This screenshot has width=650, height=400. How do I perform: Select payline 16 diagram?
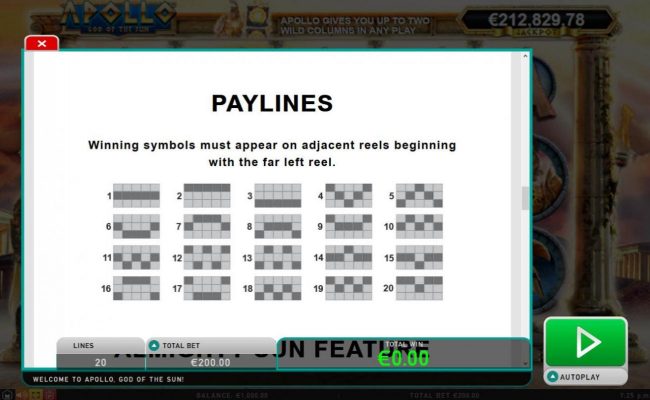[136, 288]
